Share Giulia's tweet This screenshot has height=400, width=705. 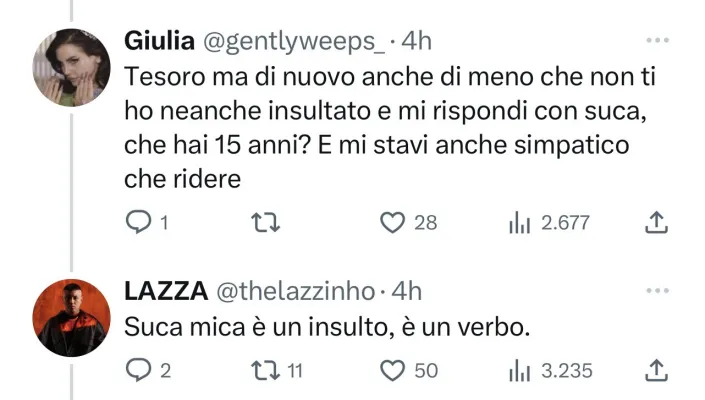pyautogui.click(x=657, y=223)
